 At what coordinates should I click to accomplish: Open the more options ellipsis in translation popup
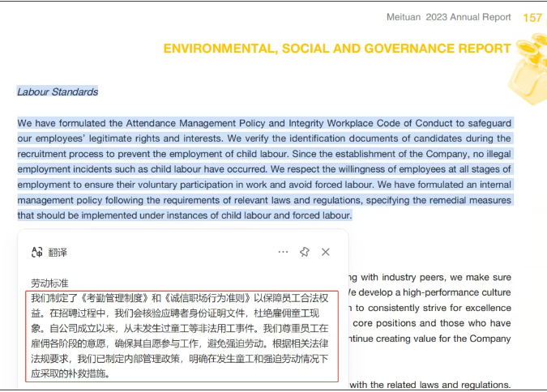(x=283, y=252)
